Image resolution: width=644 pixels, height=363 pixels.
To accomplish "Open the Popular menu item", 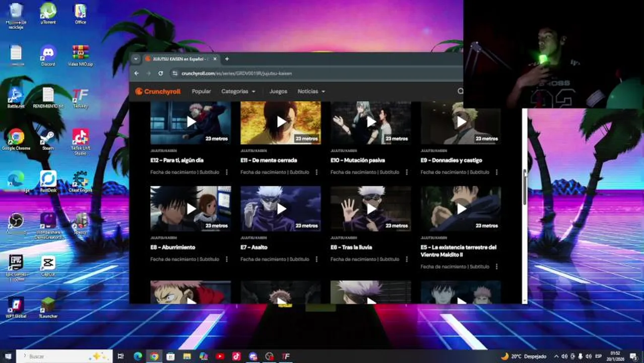I will [202, 91].
